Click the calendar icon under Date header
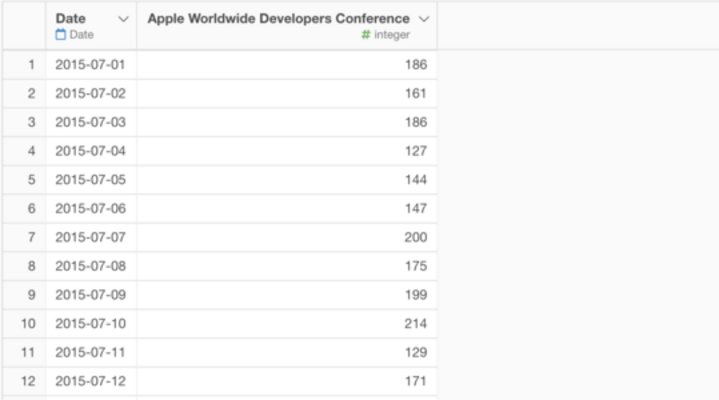This screenshot has height=400, width=719. pos(60,35)
